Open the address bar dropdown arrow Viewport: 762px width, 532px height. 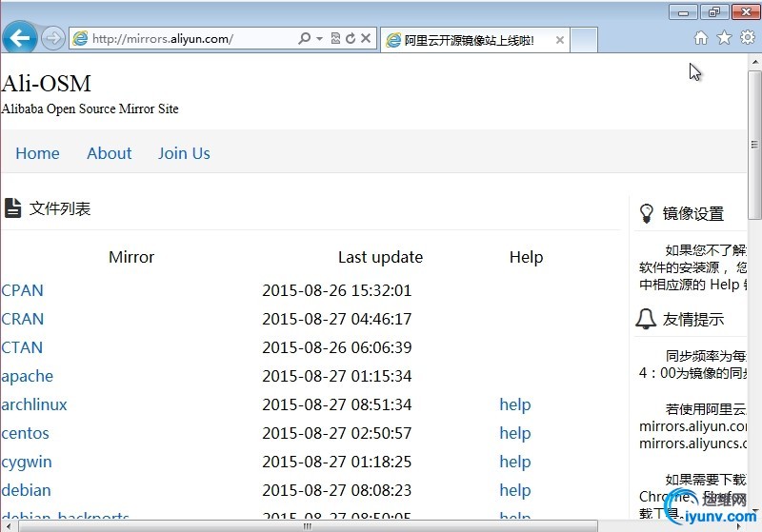pyautogui.click(x=319, y=38)
